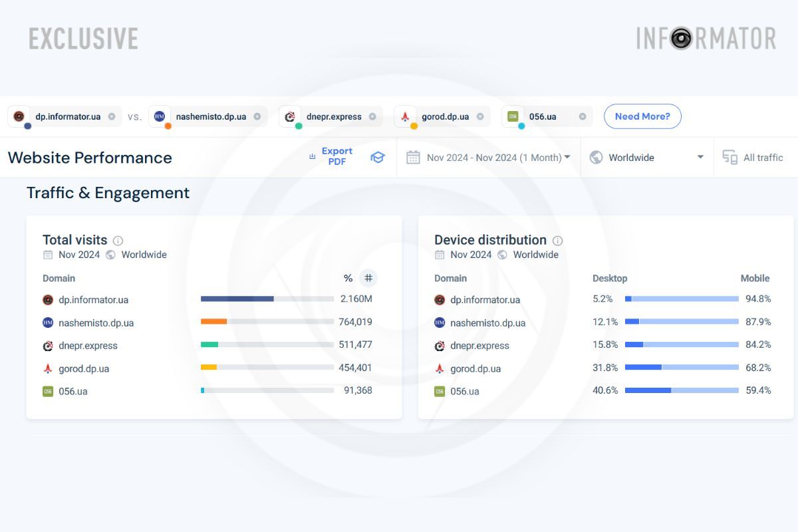Click the gorod.dp.ua device distribution bar

pyautogui.click(x=682, y=367)
